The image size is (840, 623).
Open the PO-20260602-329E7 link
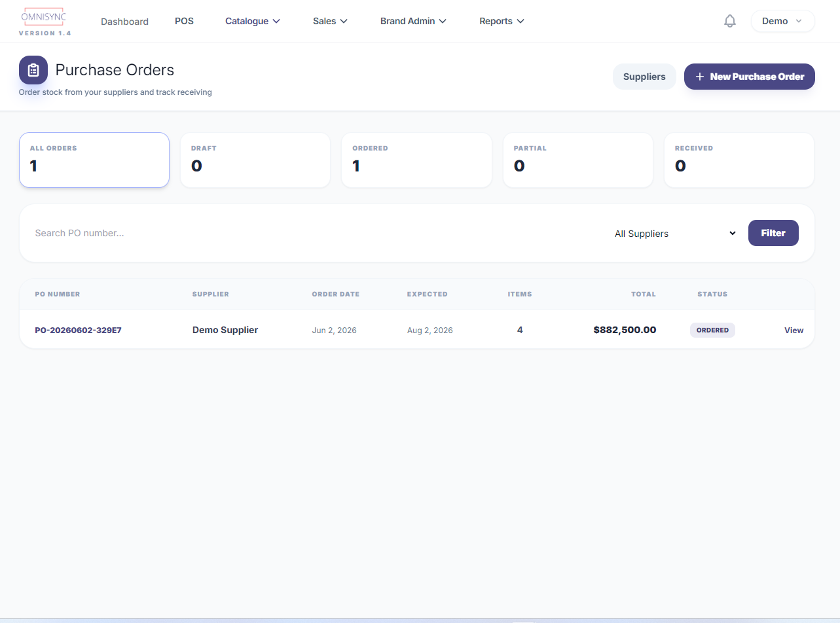pos(78,330)
